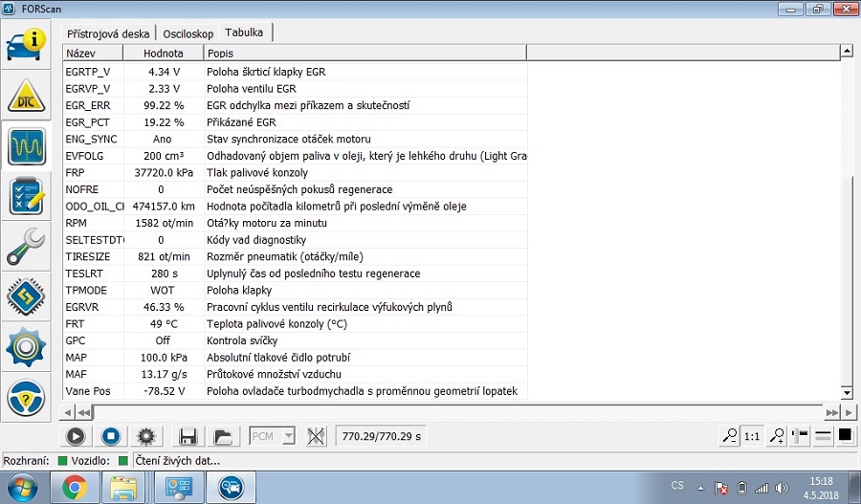The width and height of the screenshot is (861, 504).
Task: Switch to the Přístrojová deska tab
Action: tap(108, 33)
